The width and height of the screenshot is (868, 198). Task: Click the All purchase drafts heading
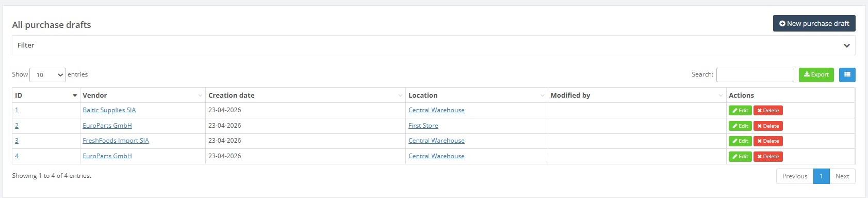coord(52,25)
